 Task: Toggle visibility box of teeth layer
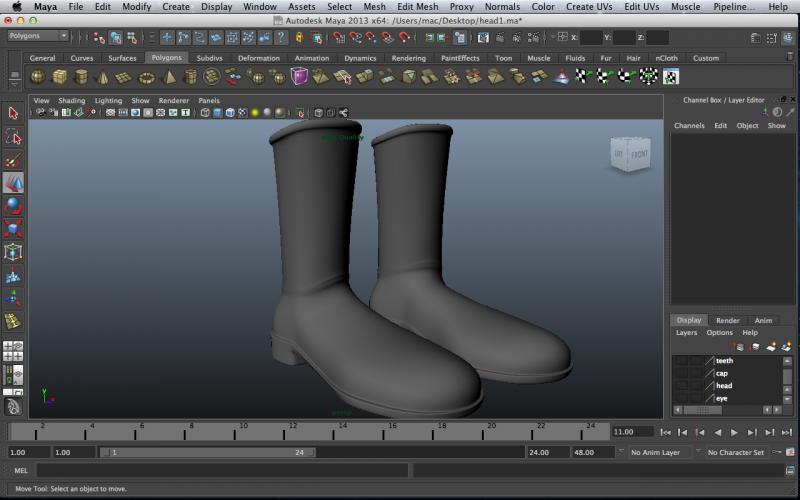pyautogui.click(x=681, y=361)
